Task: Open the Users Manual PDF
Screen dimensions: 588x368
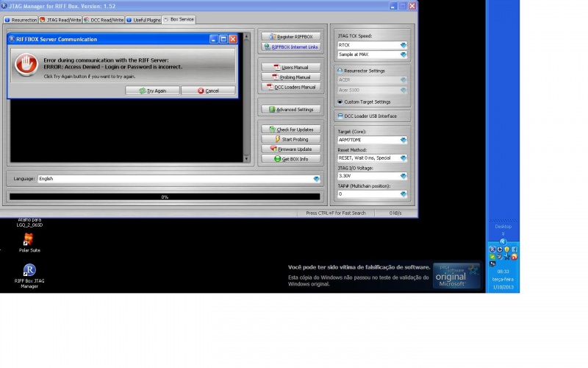Action: pos(291,67)
